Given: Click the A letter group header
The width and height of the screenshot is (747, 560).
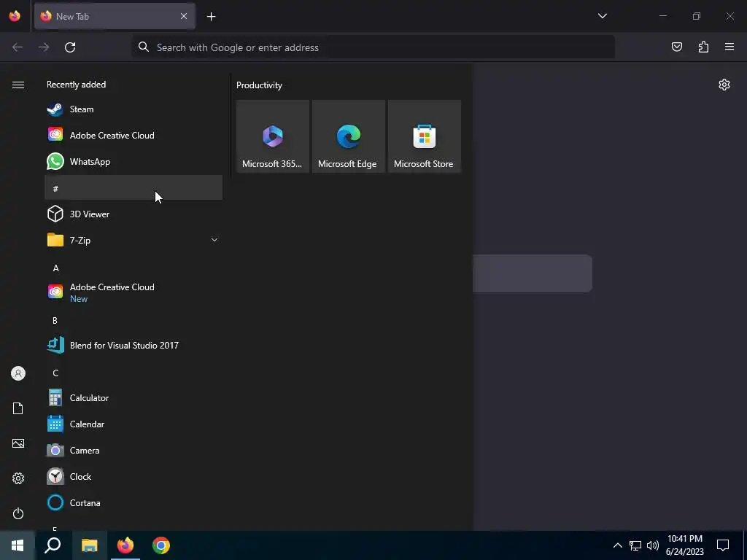Looking at the screenshot, I should click(133, 268).
